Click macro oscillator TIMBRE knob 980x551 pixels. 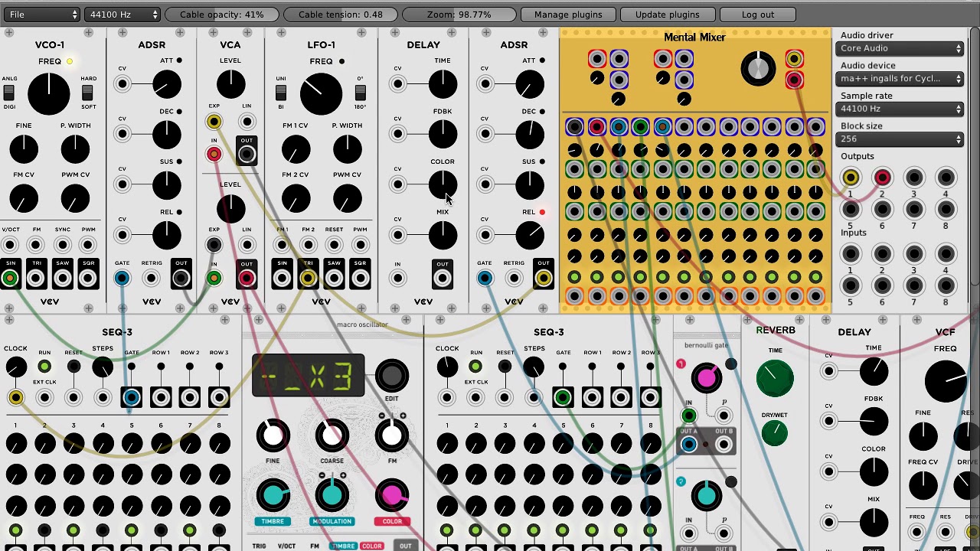click(273, 495)
